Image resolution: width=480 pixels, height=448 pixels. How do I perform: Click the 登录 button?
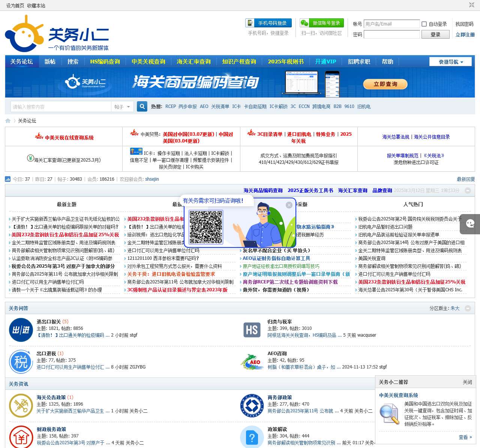[435, 34]
